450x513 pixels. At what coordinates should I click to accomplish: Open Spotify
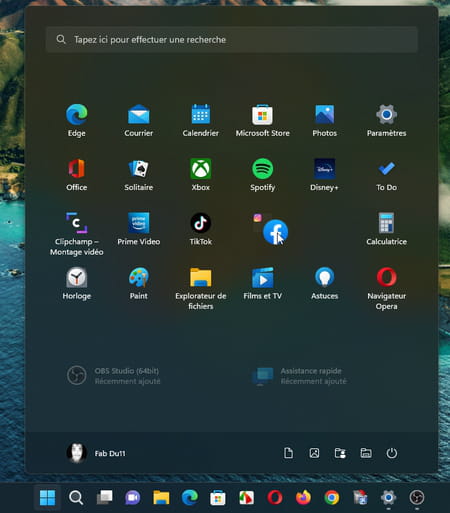coord(263,175)
